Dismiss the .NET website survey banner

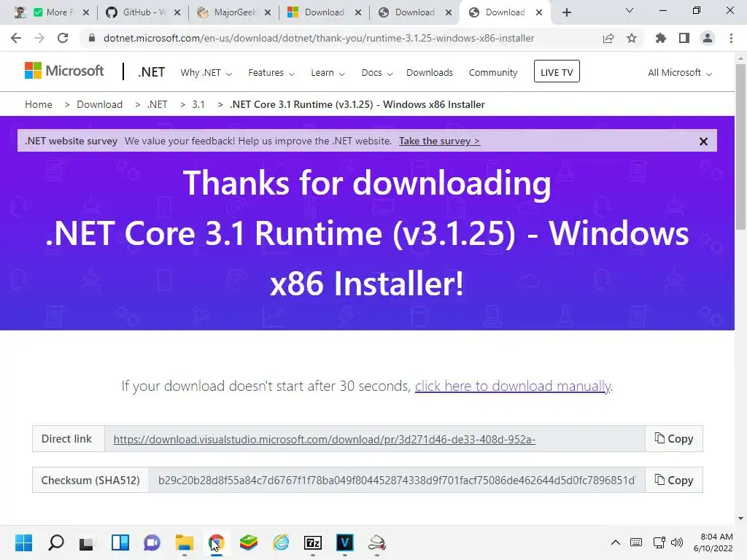(703, 141)
